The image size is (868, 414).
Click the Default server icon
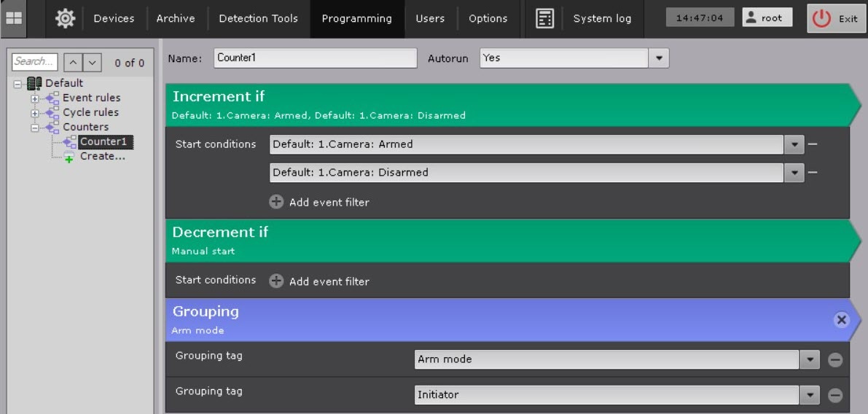coord(34,84)
